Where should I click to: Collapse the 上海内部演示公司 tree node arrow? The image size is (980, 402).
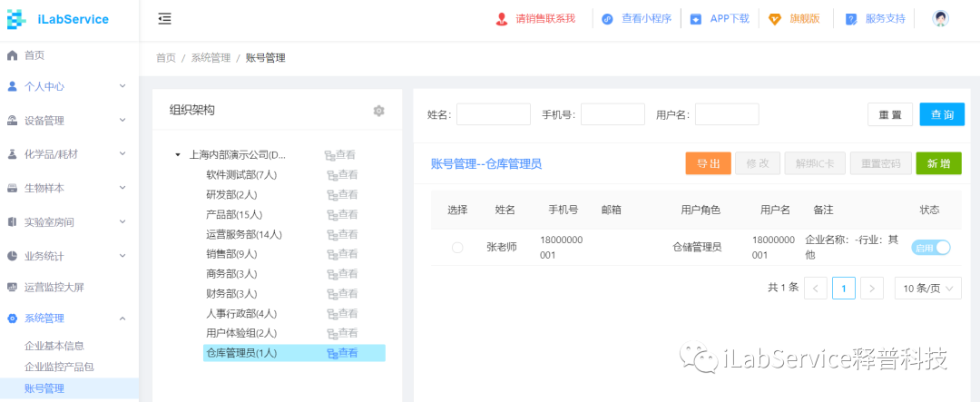tap(178, 154)
